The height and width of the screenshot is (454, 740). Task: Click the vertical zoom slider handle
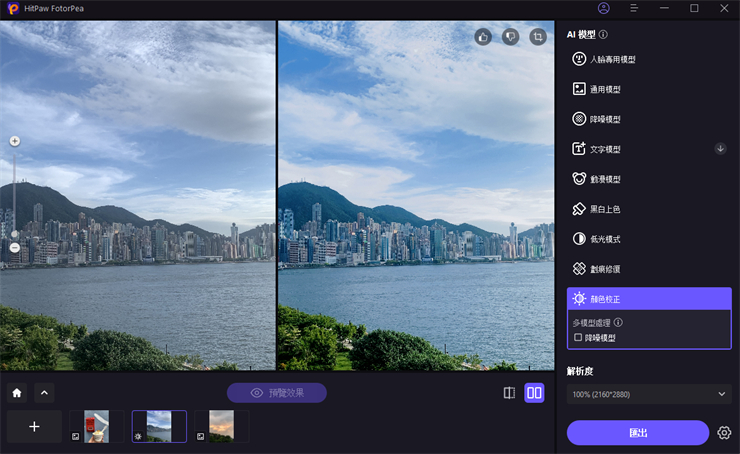click(x=15, y=234)
